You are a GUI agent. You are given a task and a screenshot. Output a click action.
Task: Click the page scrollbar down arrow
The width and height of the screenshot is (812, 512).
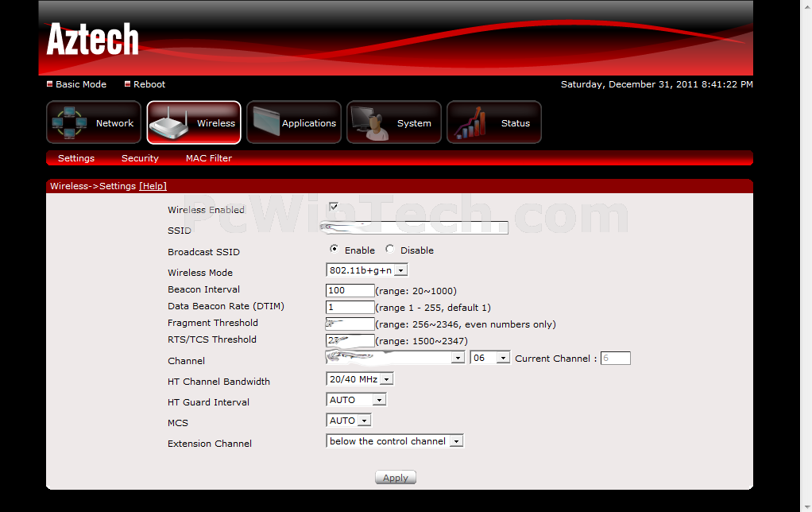(x=806, y=508)
